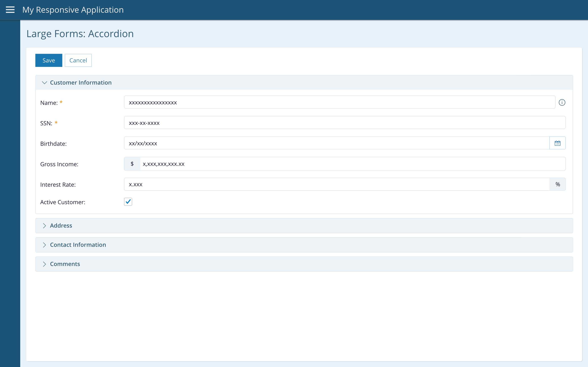This screenshot has height=367, width=588.
Task: Expand the Contact Information chevron
Action: pos(45,245)
